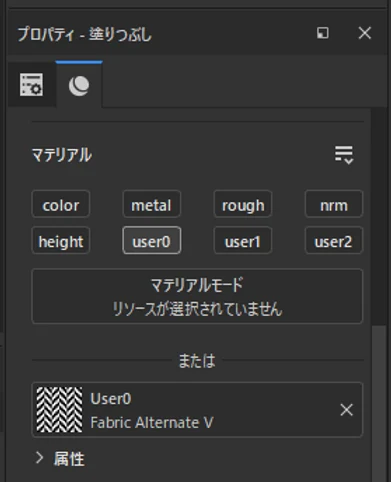391x482 pixels.
Task: Remove the User0 Fabric Alternate V resource
Action: (347, 410)
